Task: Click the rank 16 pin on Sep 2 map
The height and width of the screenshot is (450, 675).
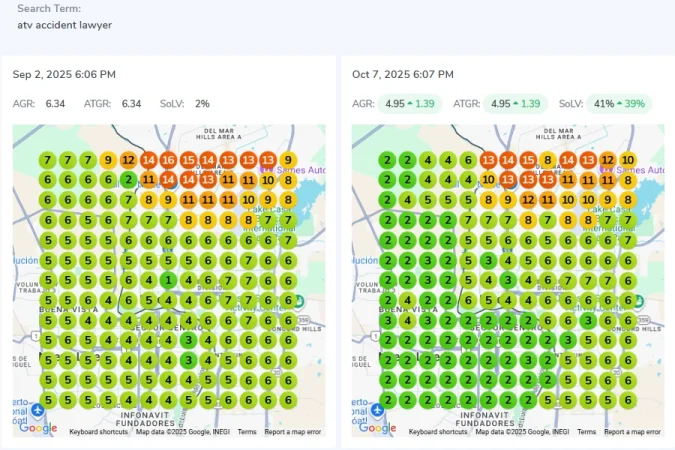Action: pyautogui.click(x=168, y=160)
